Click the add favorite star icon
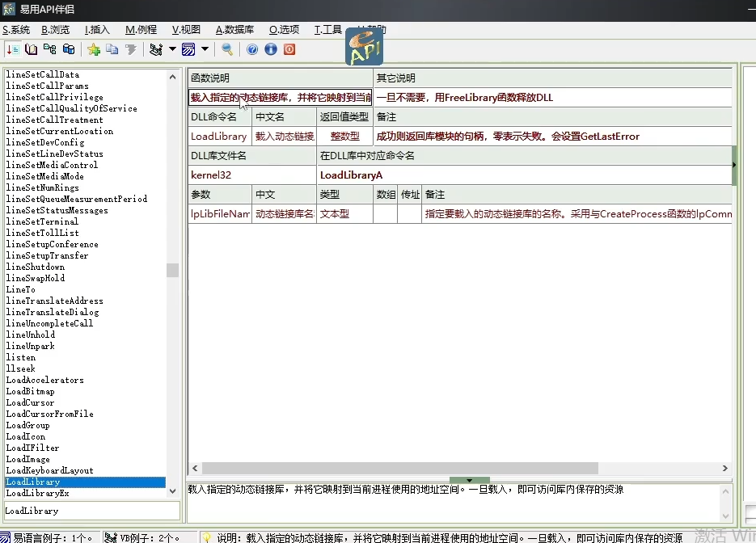756x543 pixels. point(94,49)
